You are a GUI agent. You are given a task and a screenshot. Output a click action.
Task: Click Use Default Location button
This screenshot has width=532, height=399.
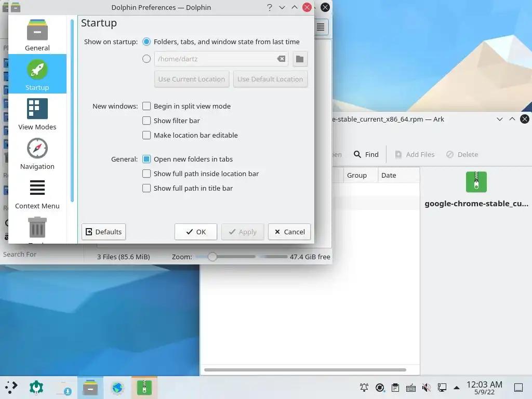point(270,79)
